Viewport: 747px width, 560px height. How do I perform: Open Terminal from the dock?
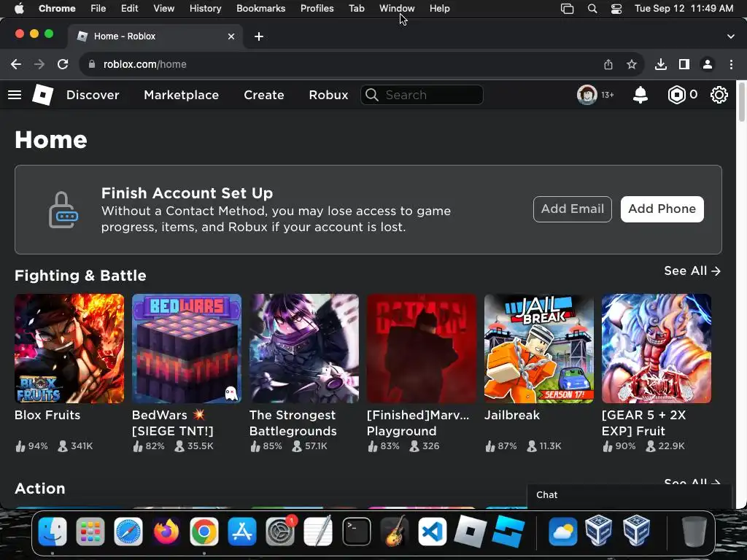pos(356,532)
